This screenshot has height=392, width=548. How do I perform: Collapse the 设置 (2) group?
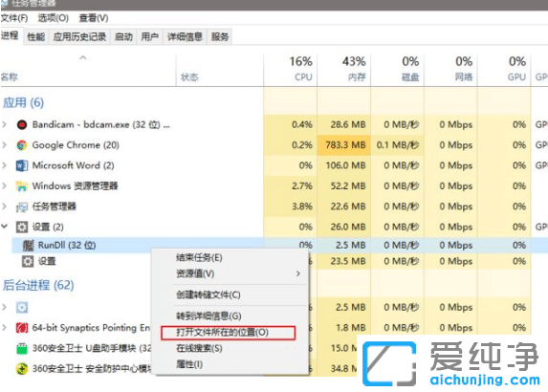point(5,227)
